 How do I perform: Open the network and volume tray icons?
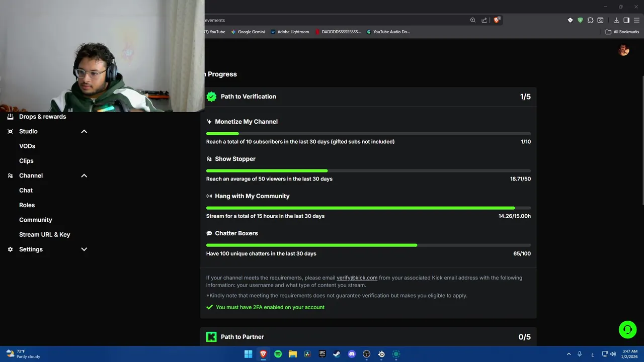click(x=609, y=354)
